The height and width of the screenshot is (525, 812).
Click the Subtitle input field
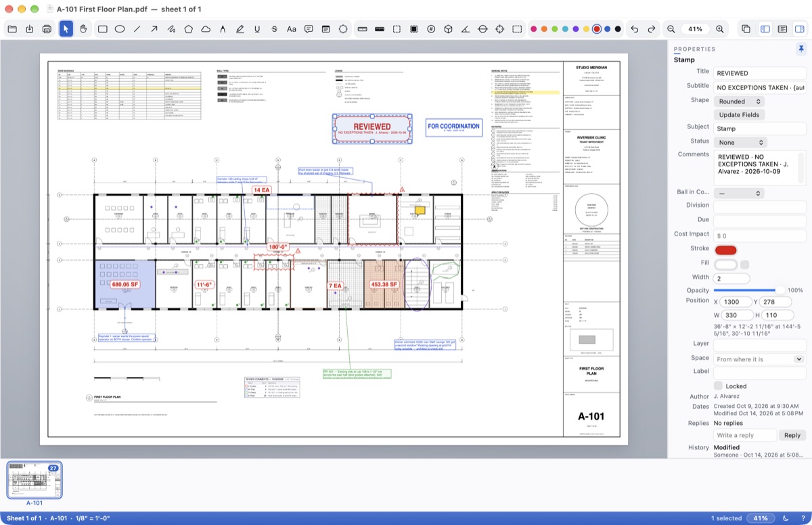pos(760,87)
